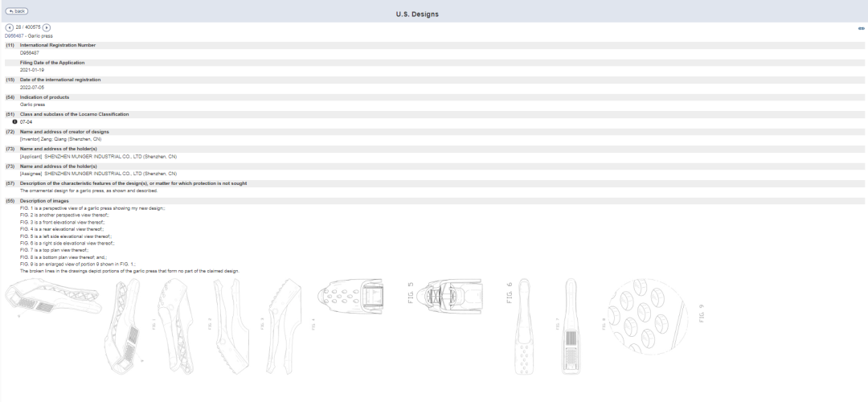Open the FIG. 2 perspective drawing
The height and width of the screenshot is (402, 868).
[184, 326]
